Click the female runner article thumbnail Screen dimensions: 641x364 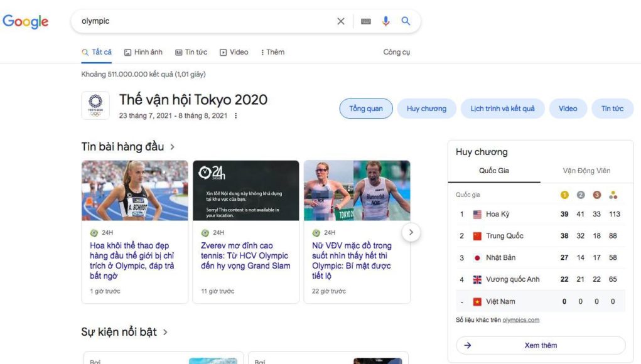pos(135,190)
